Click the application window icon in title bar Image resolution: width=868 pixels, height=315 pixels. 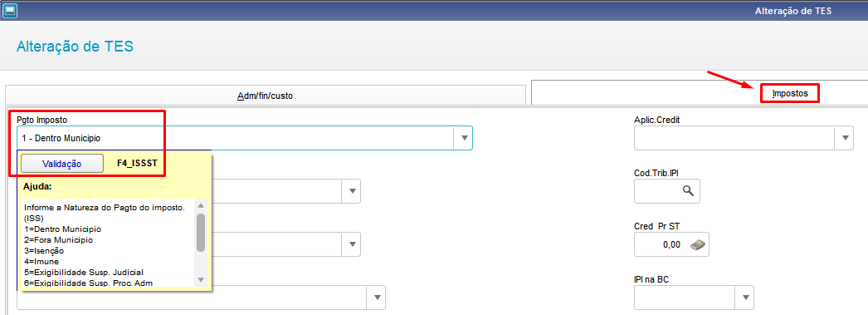point(9,11)
